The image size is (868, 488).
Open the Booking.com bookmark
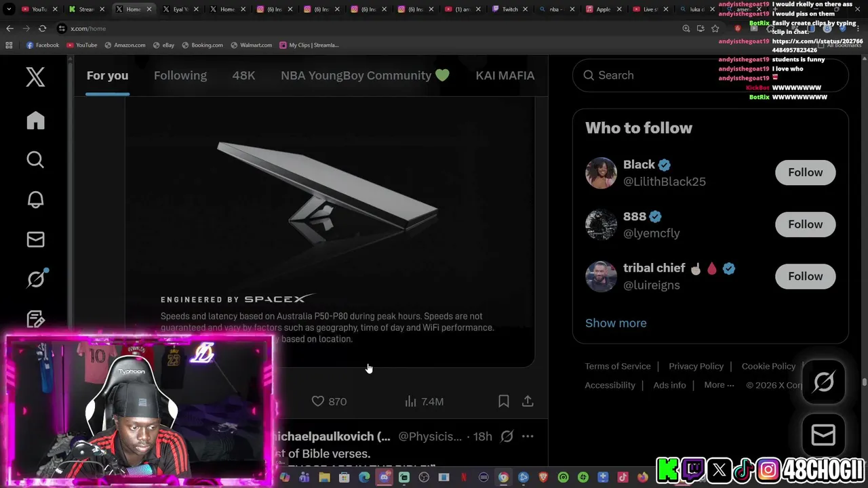click(x=202, y=45)
